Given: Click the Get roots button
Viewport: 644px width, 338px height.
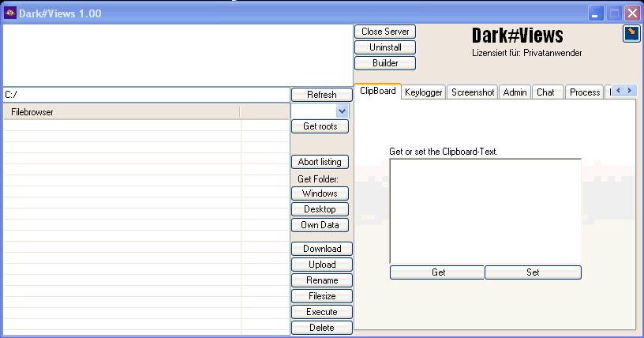Looking at the screenshot, I should tap(320, 126).
